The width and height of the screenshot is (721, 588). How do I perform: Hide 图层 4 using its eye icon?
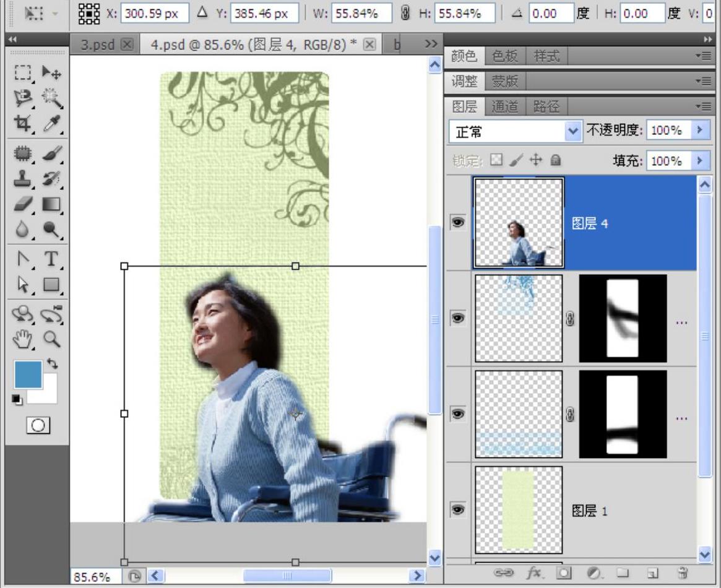tap(458, 223)
